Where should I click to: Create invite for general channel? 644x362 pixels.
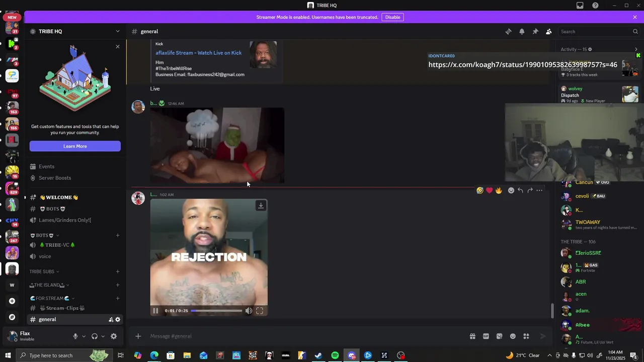[111, 320]
